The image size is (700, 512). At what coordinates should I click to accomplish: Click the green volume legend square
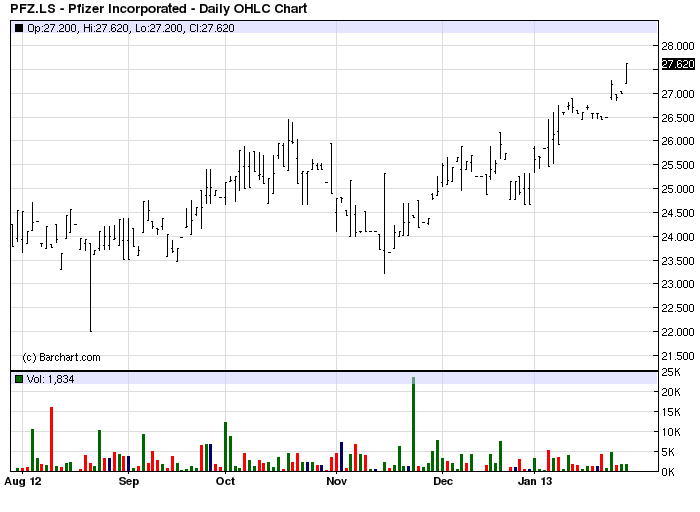click(19, 379)
